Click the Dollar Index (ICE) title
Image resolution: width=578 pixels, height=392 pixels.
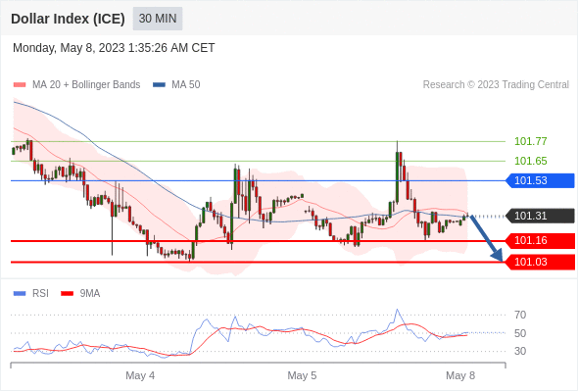click(68, 19)
